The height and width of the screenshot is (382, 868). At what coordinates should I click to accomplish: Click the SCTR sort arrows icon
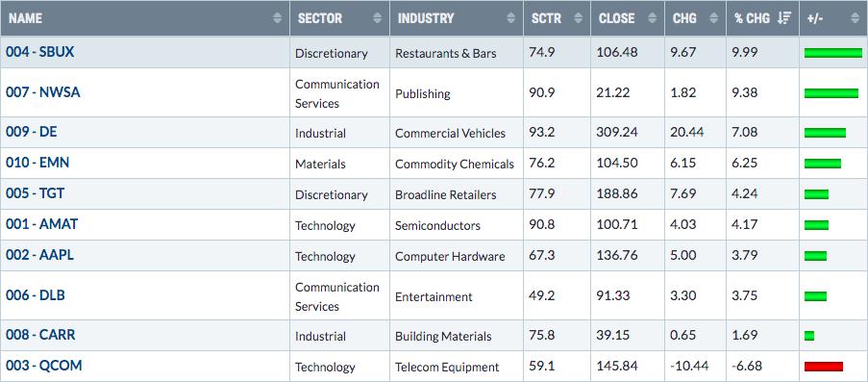coord(579,18)
